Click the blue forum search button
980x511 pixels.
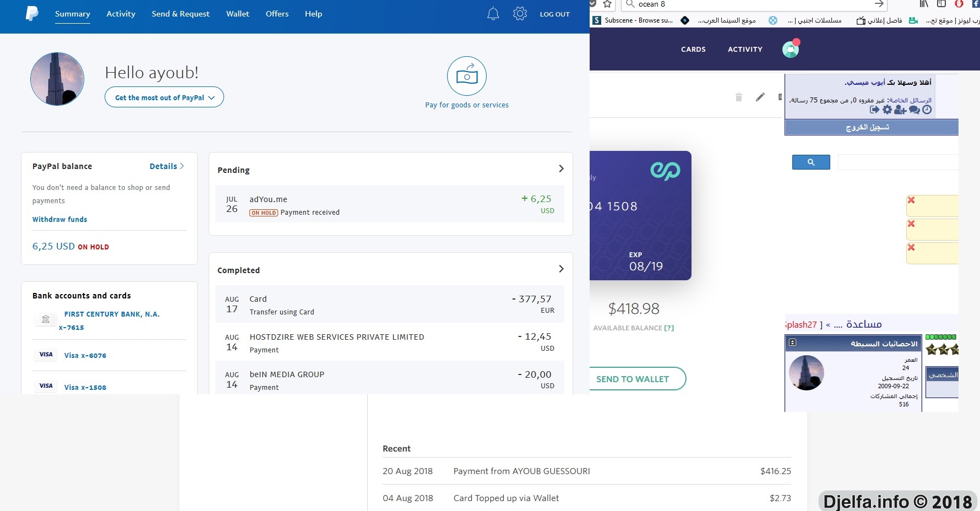[x=811, y=162]
